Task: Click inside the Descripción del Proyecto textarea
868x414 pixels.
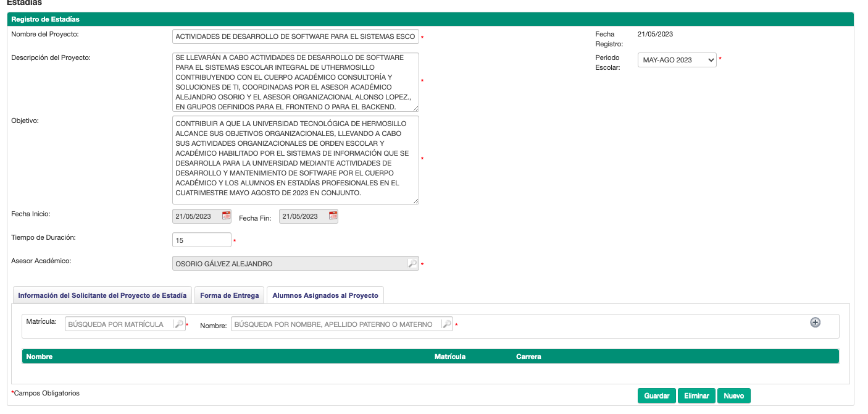Action: [295, 82]
